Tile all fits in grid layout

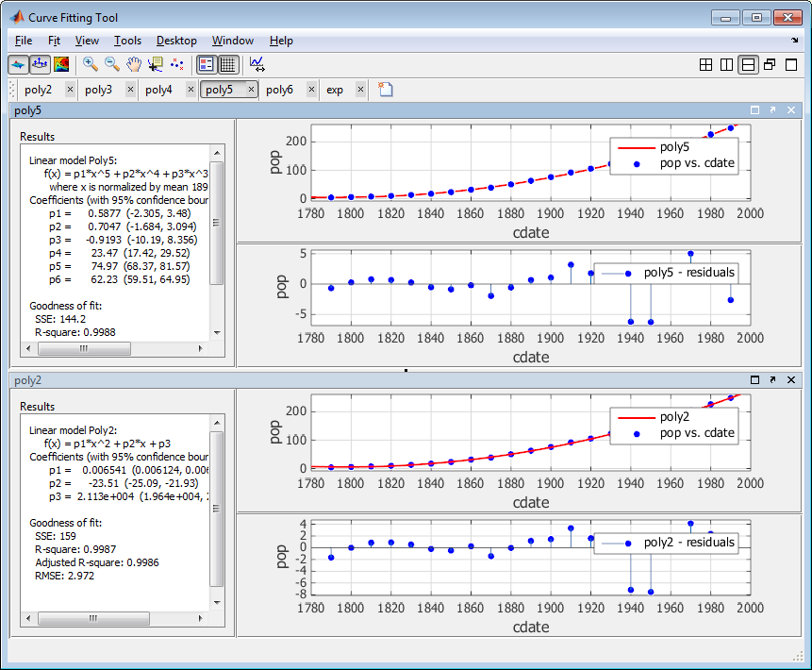tap(706, 64)
